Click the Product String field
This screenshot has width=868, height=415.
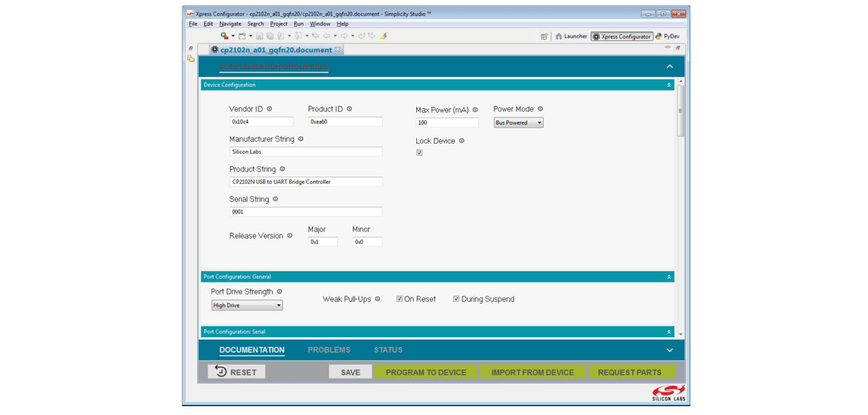coord(306,182)
